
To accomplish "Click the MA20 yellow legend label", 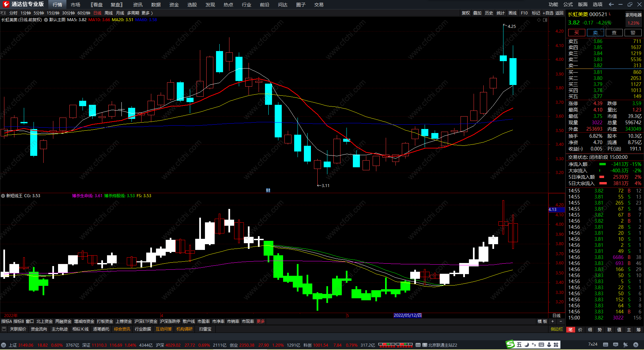I will [122, 20].
